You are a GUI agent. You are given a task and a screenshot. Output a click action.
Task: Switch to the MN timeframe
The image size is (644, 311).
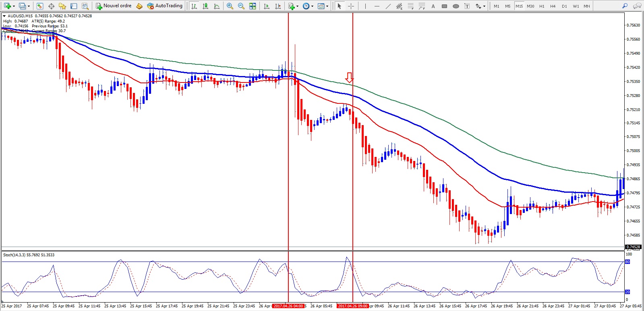587,6
